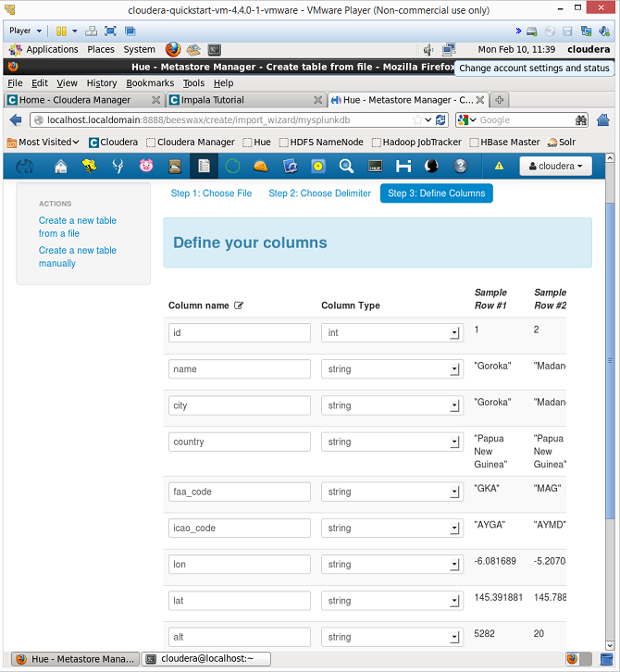Screen dimensions: 620x672
Task: Click the edit icon beside Column name
Action: click(x=239, y=305)
